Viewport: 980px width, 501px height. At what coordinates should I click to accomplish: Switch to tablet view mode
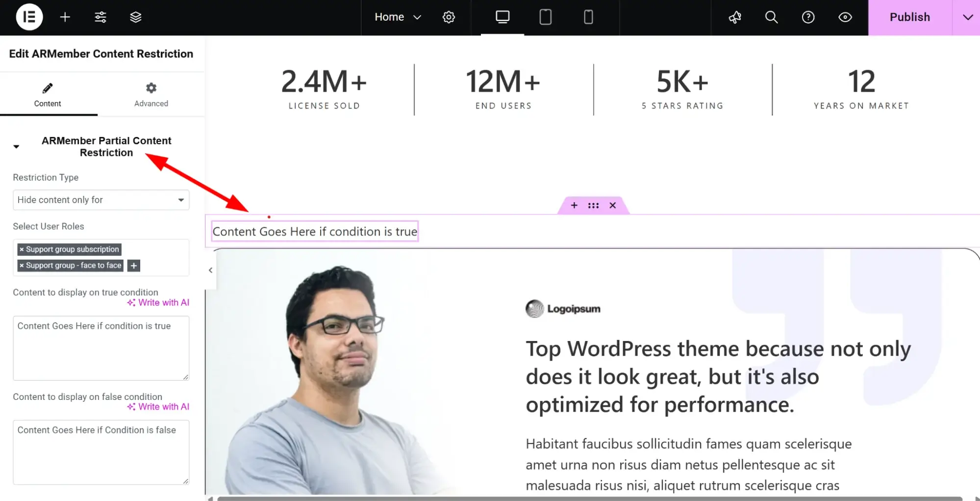point(545,17)
